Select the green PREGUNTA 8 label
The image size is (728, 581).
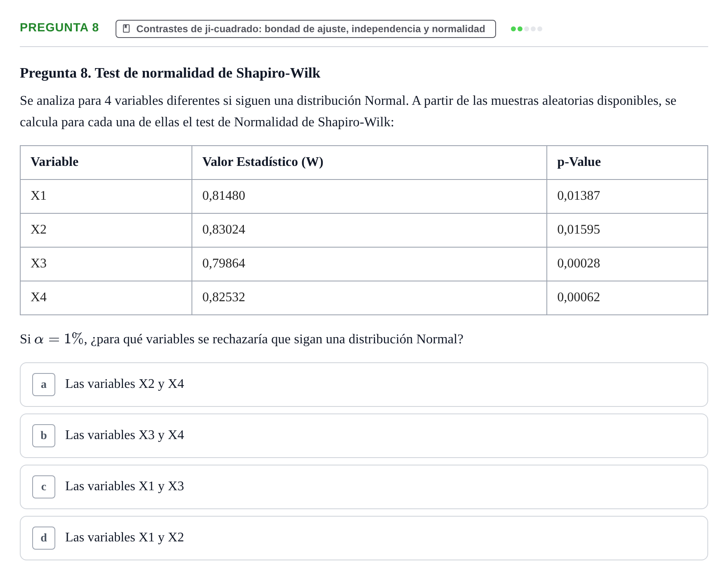59,28
